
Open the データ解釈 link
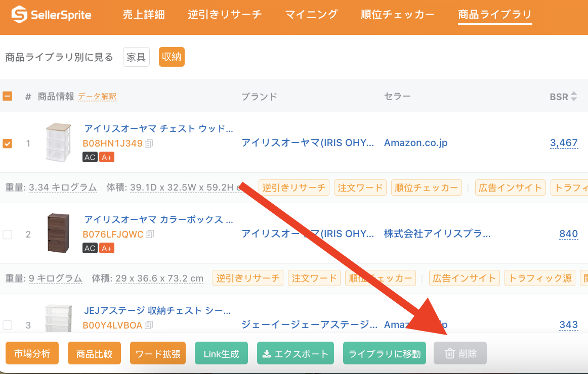point(97,97)
